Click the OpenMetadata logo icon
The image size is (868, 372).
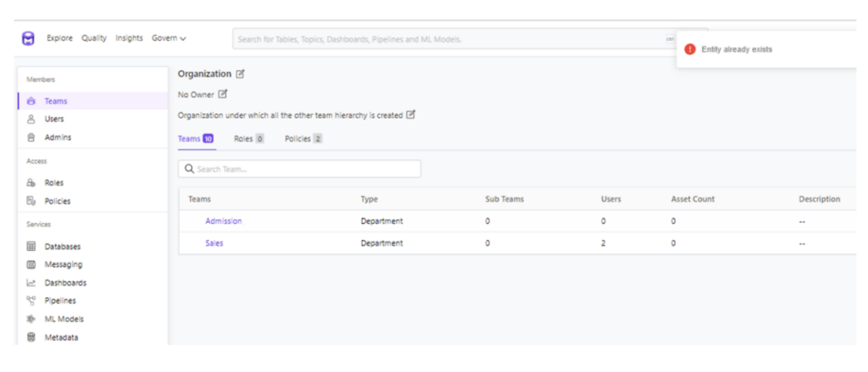(29, 39)
